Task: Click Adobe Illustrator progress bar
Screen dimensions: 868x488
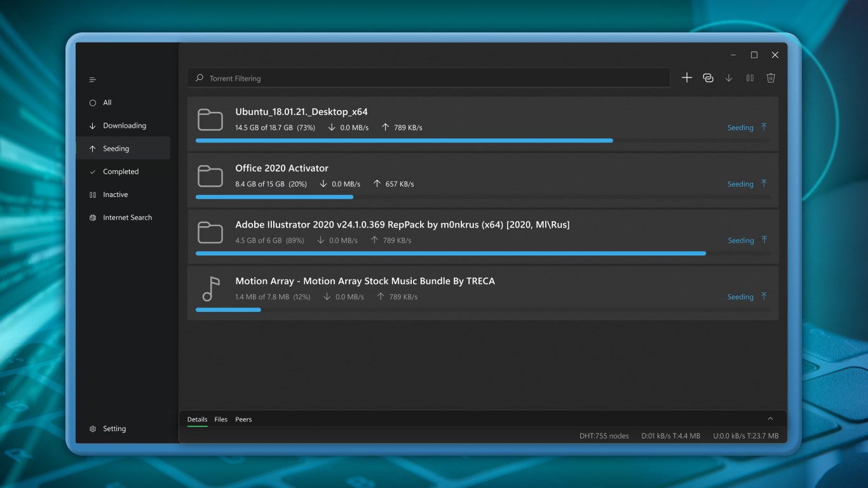Action: tap(483, 254)
